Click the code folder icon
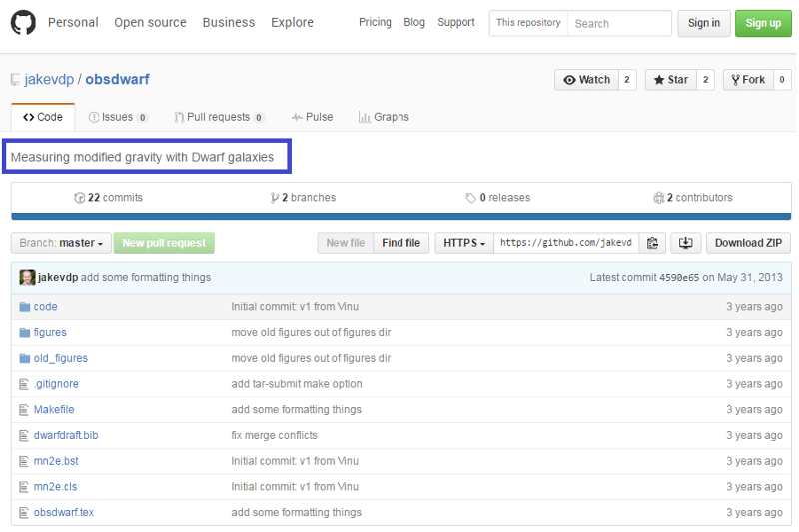799x532 pixels. [x=24, y=307]
